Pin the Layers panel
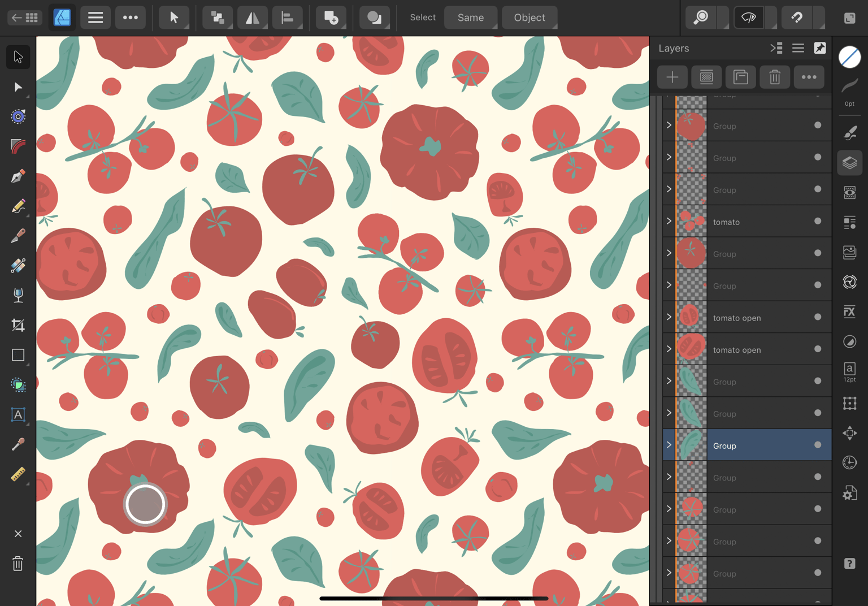Viewport: 868px width, 606px height. pyautogui.click(x=820, y=48)
